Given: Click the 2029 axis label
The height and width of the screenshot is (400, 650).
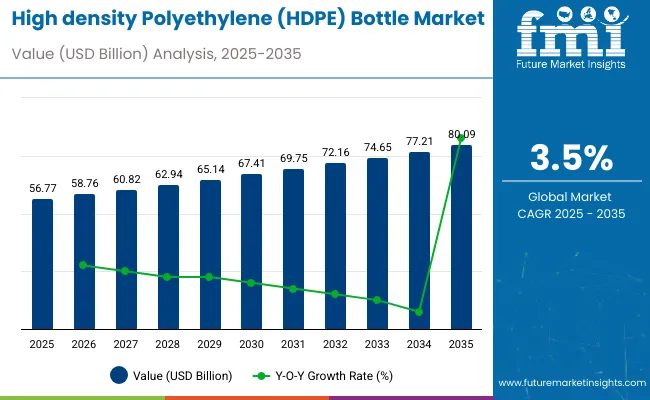Looking at the screenshot, I should (209, 344).
